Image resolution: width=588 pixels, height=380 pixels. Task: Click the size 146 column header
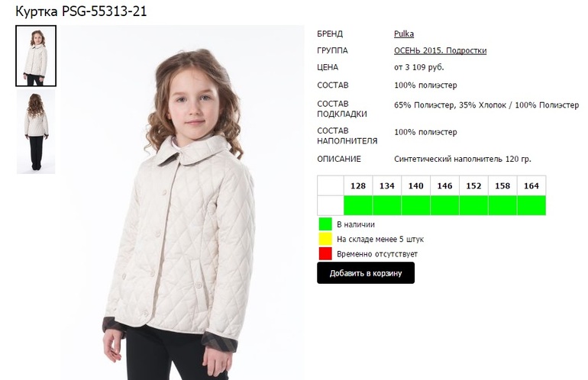coord(444,186)
